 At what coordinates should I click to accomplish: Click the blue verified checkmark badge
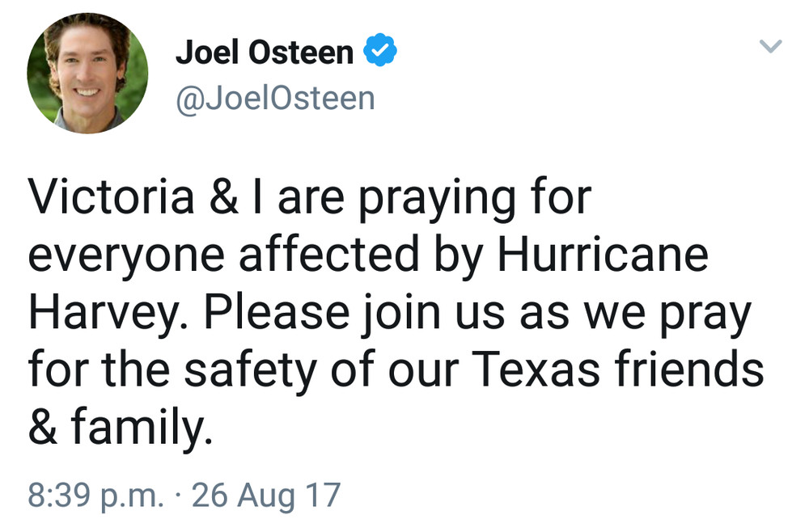380,49
